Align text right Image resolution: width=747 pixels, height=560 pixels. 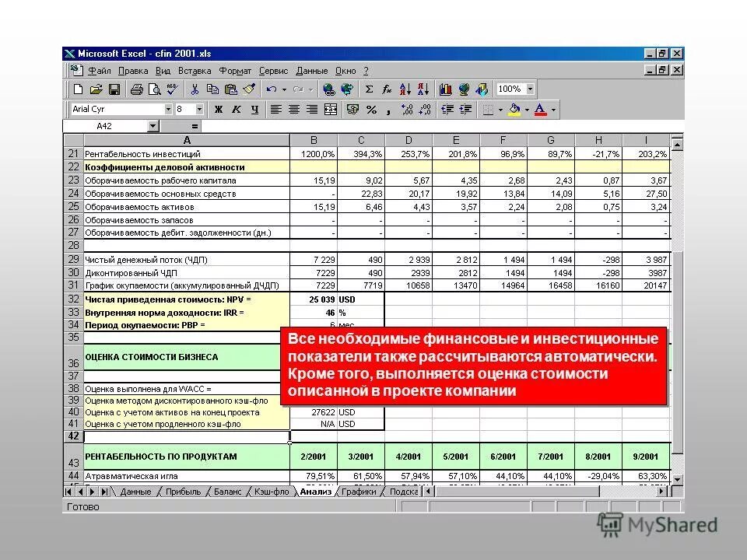tap(312, 110)
